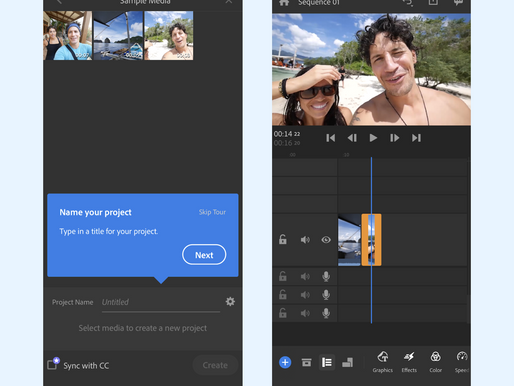Mute the topmost audio track

point(305,276)
